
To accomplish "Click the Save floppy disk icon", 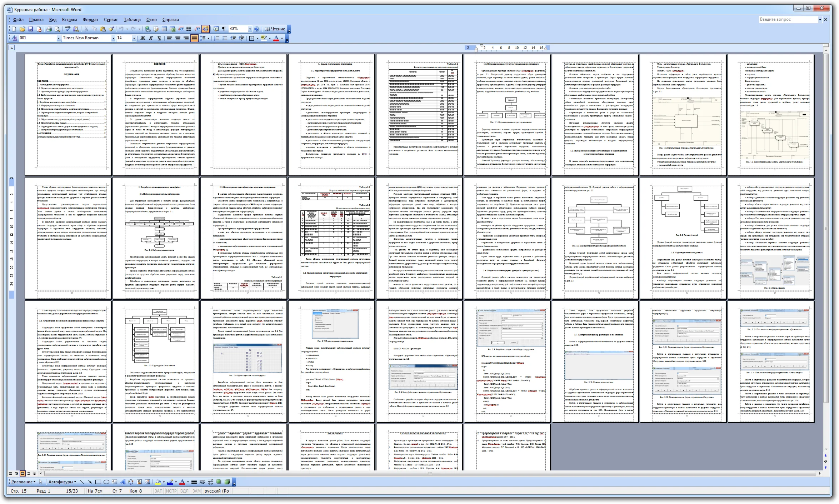I will [x=31, y=29].
